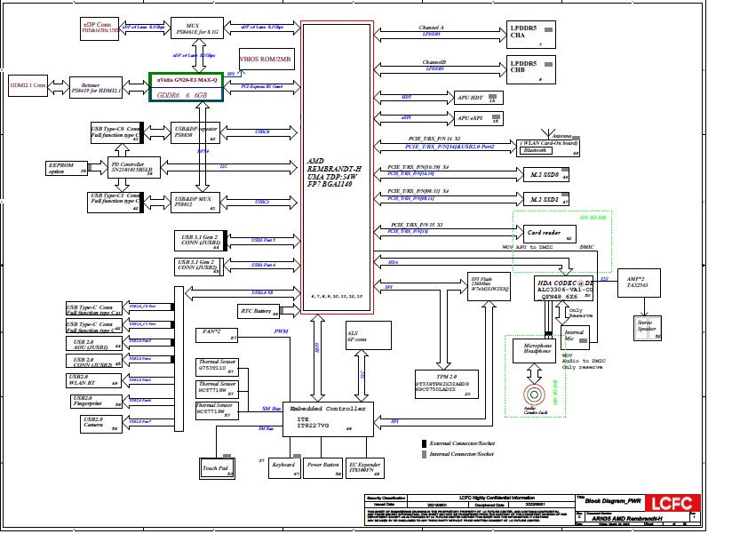Image resolution: width=756 pixels, height=534 pixels.
Task: Select the M.2 SSD0 block
Action: tap(546, 175)
